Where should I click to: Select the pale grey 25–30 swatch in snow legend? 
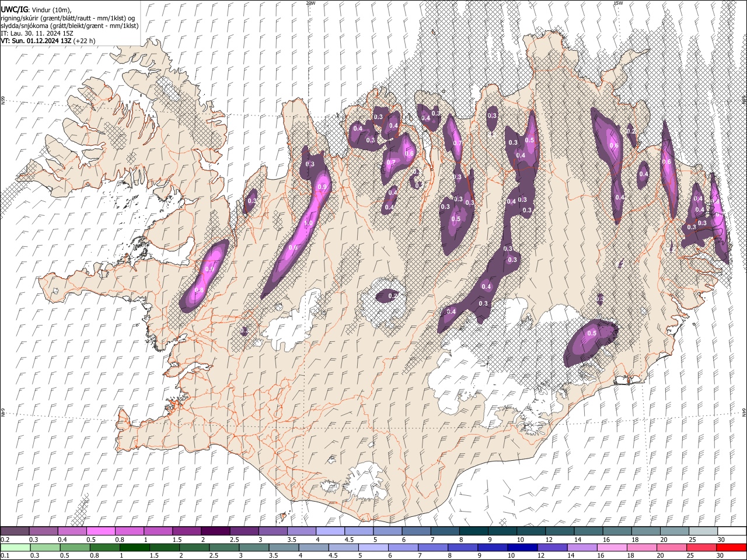703,531
